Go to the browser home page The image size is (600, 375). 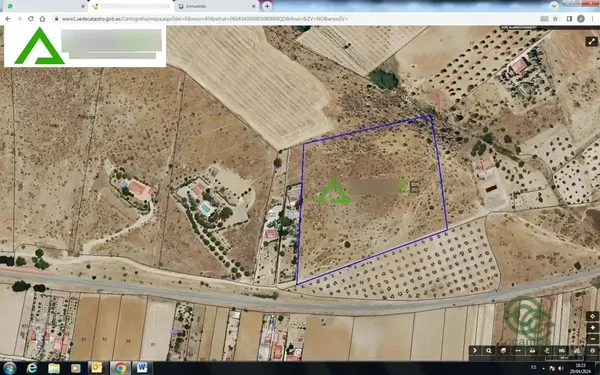(42, 18)
